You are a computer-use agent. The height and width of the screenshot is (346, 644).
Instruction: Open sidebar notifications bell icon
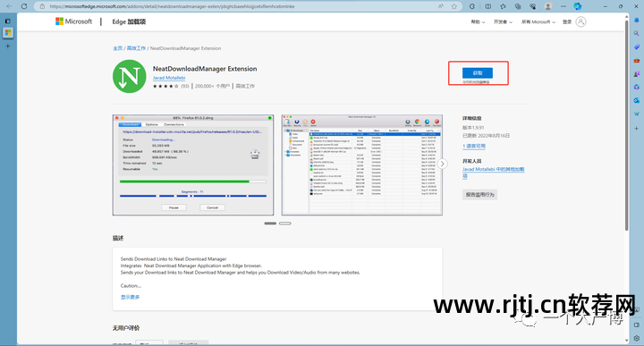pos(637,20)
